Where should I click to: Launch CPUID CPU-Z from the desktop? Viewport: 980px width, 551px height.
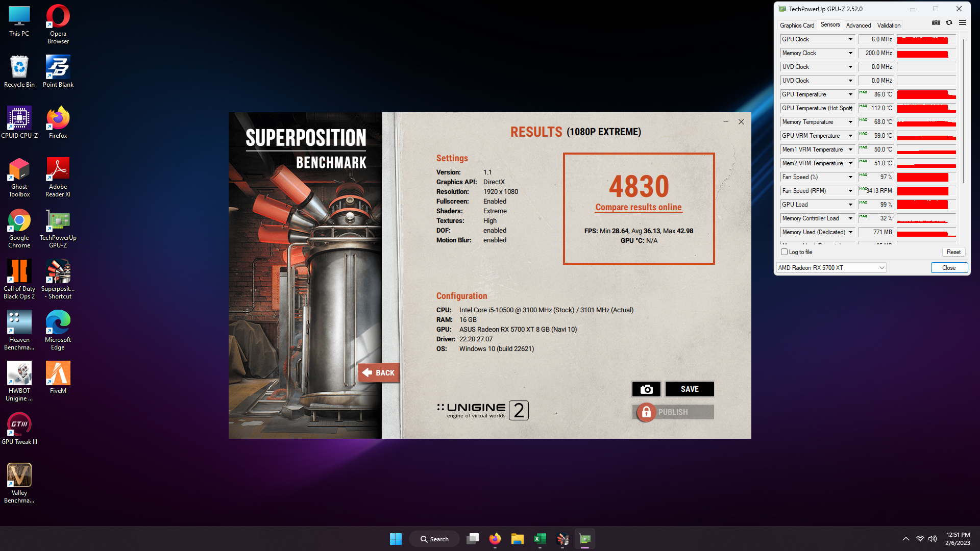tap(19, 122)
